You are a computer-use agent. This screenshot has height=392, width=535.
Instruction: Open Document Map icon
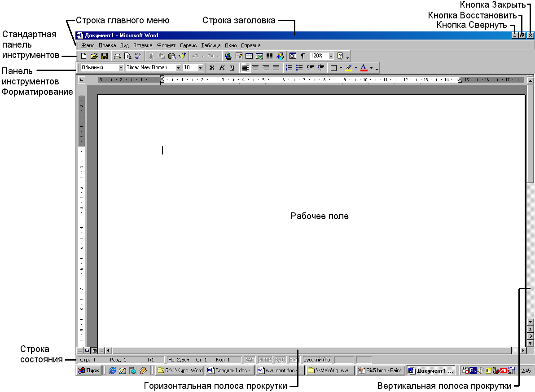[x=292, y=56]
